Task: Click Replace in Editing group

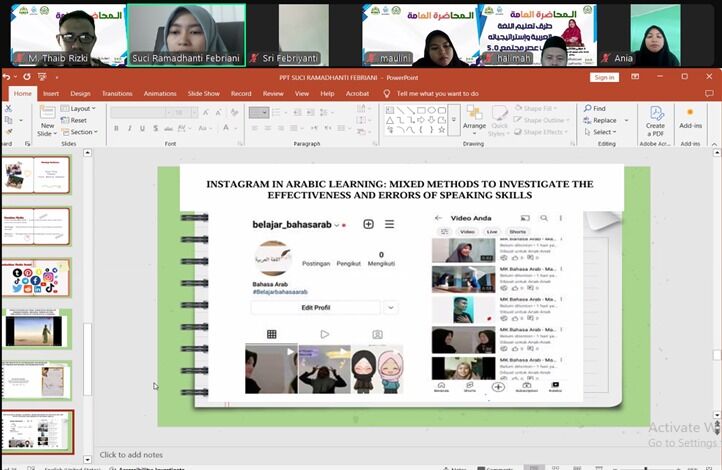Action: coord(600,120)
